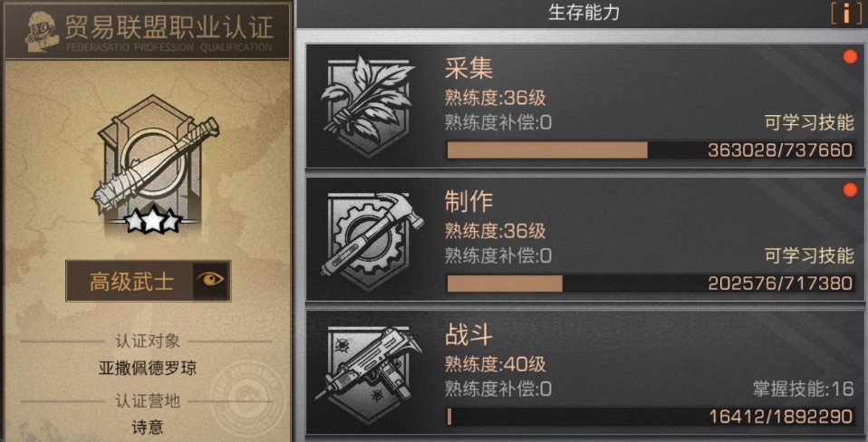Click the certified name 亚撒佩德罗琼
868x442 pixels.
pos(148,369)
